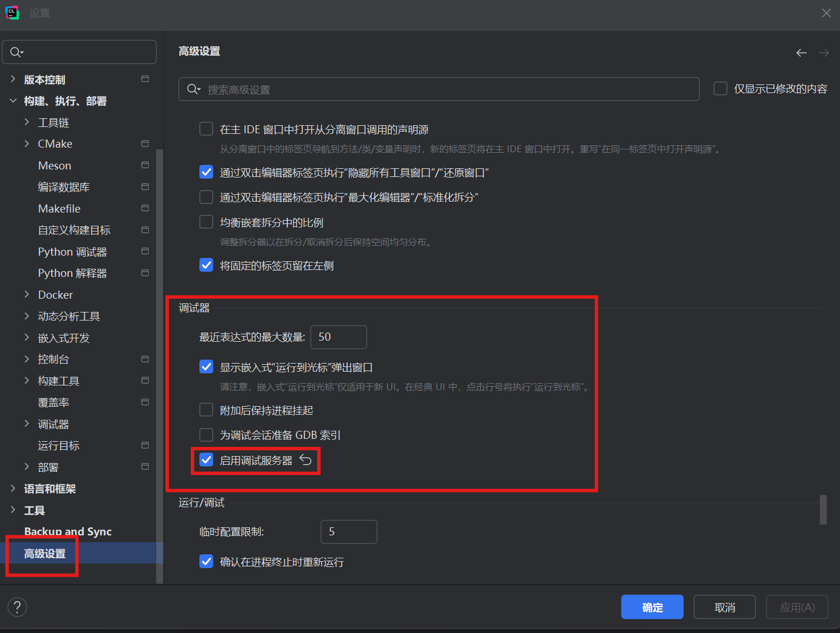Expand the 语言和框架 section

tap(13, 488)
